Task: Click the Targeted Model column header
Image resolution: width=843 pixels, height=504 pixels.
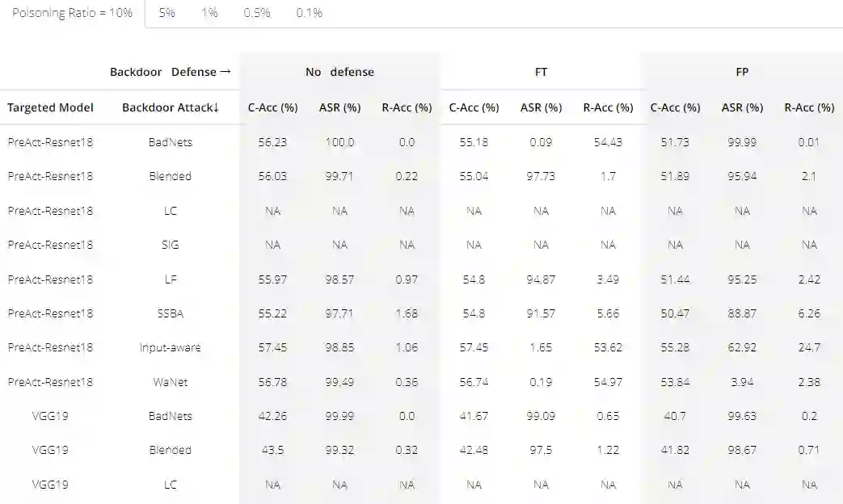Action: 50,107
